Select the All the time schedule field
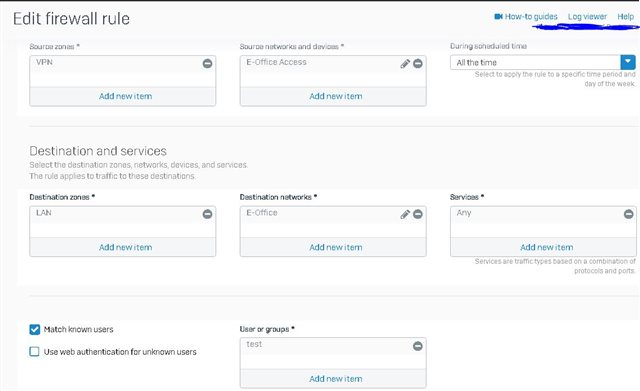This screenshot has width=640, height=391. click(535, 62)
